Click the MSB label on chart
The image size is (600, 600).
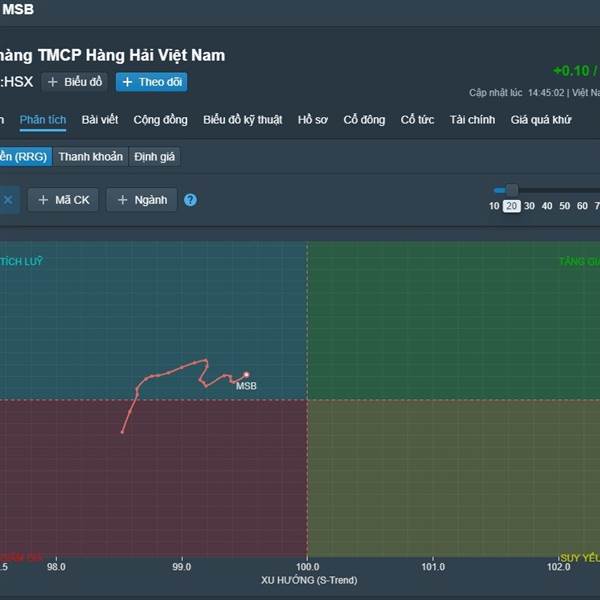[x=246, y=386]
